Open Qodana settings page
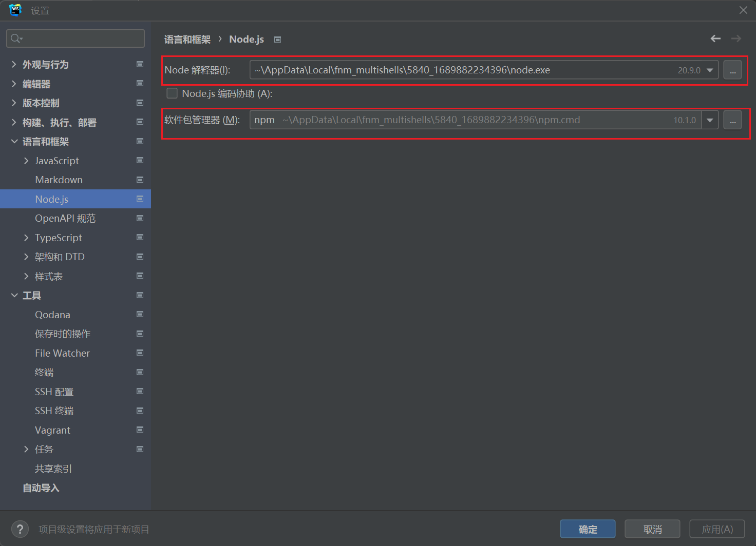The width and height of the screenshot is (756, 546). pos(52,315)
